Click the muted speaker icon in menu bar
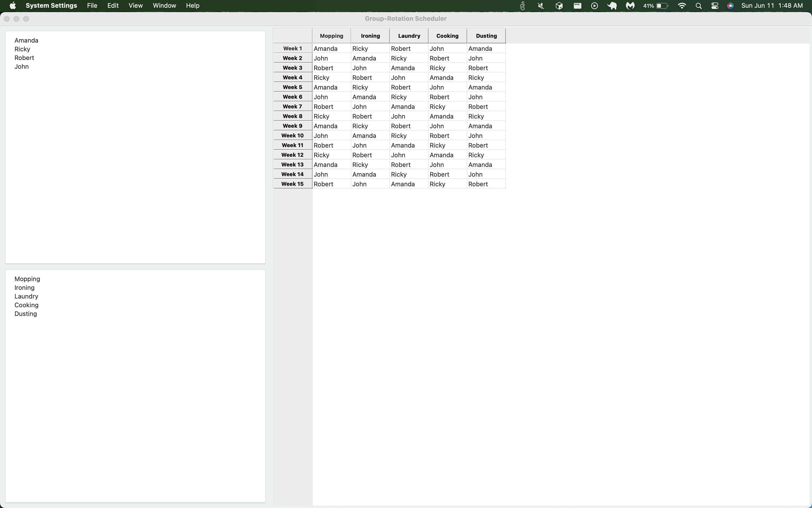Viewport: 812px width, 508px height. (x=541, y=6)
